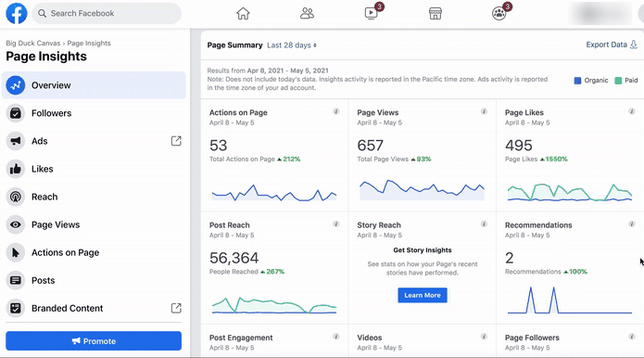Click the Posts list icon
This screenshot has width=644, height=358.
coord(16,280)
